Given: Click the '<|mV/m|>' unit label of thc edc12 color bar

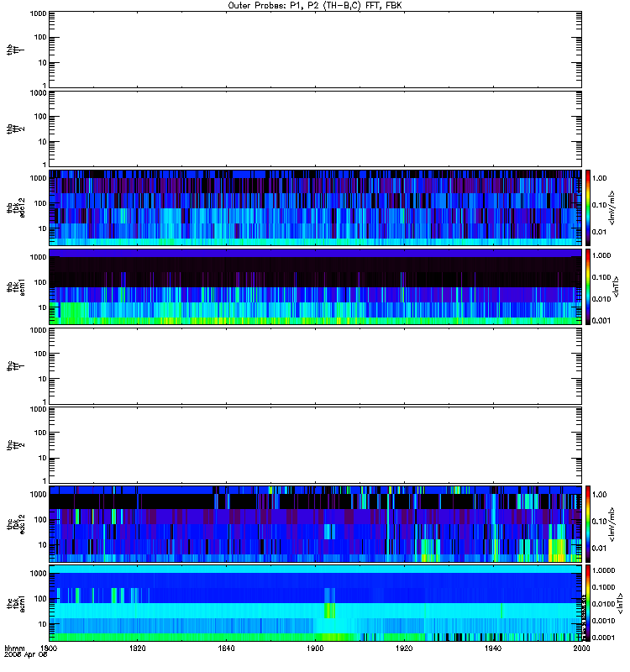Looking at the screenshot, I should tap(612, 524).
